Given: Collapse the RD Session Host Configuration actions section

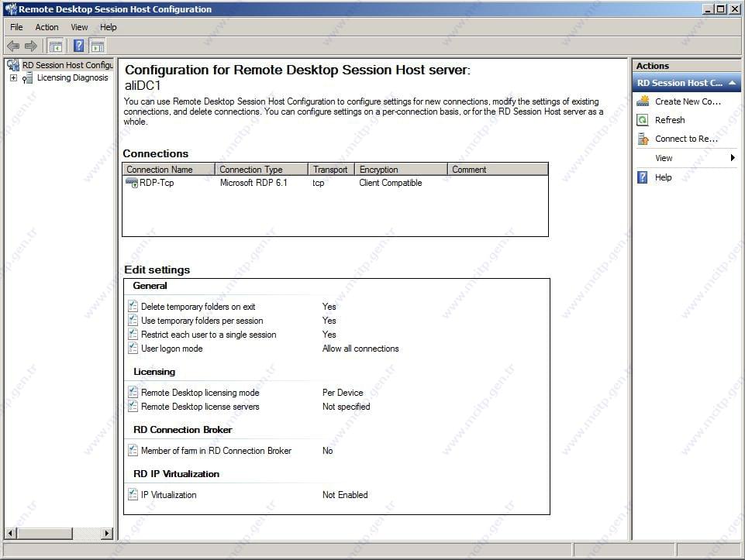Looking at the screenshot, I should pyautogui.click(x=732, y=83).
